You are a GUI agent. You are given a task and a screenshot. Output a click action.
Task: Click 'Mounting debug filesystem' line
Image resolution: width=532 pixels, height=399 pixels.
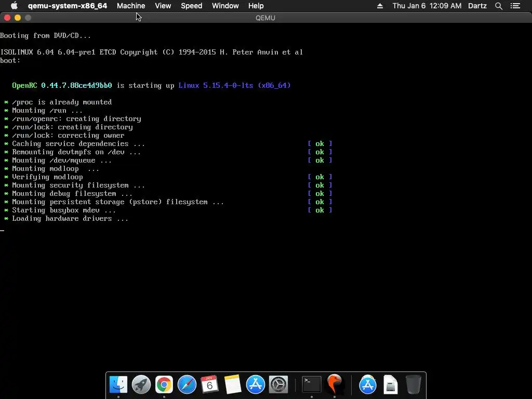pos(72,193)
